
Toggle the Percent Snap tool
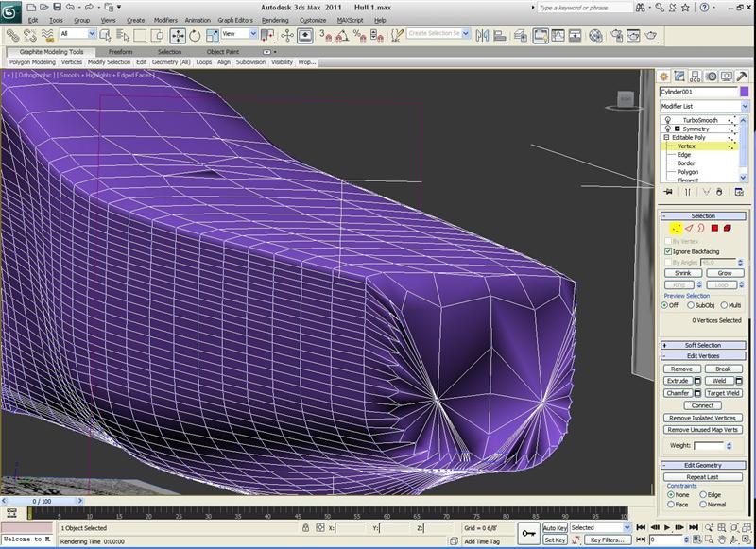(360, 35)
